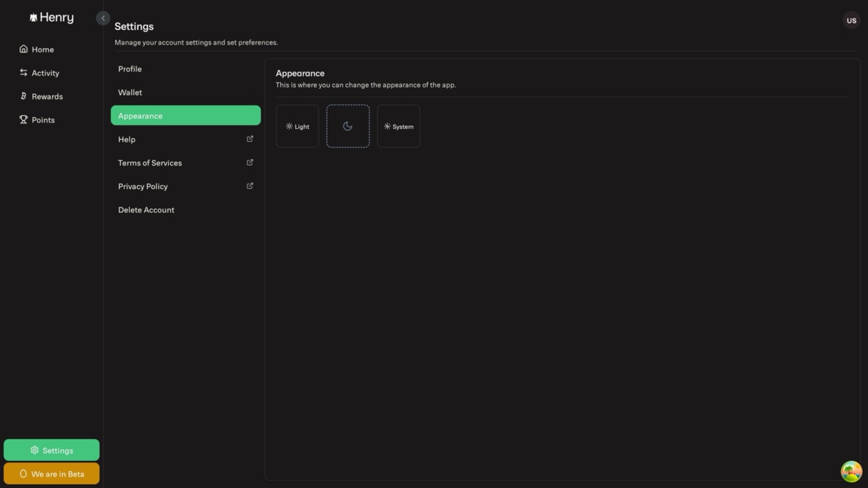This screenshot has width=868, height=488.
Task: Click the Settings gear button
Action: click(52, 450)
